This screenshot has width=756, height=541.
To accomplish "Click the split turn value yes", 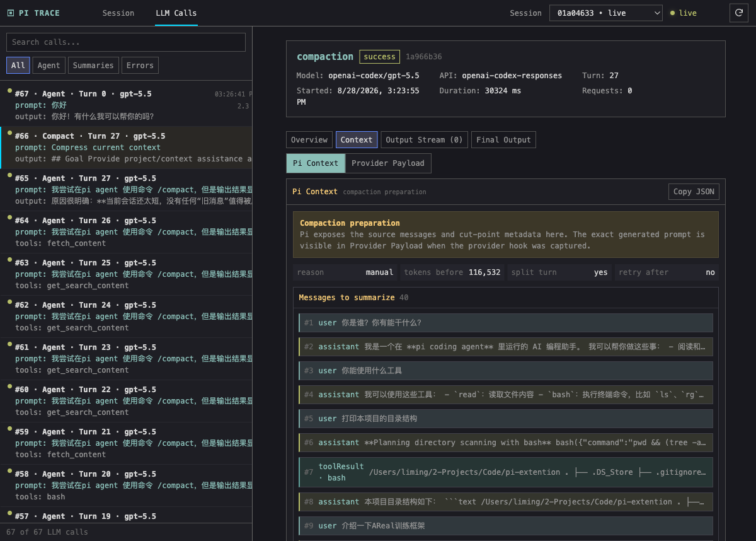I will [x=601, y=272].
